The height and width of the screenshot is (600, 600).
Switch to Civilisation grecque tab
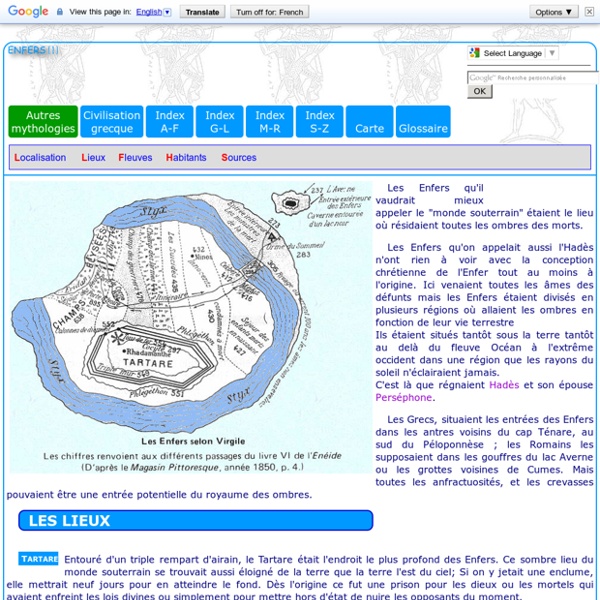[112, 122]
